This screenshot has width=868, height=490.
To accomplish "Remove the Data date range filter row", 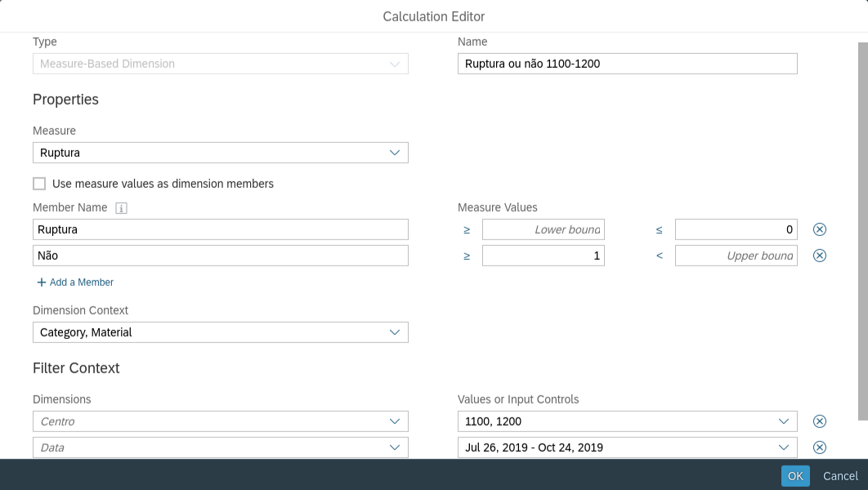I will (x=819, y=448).
